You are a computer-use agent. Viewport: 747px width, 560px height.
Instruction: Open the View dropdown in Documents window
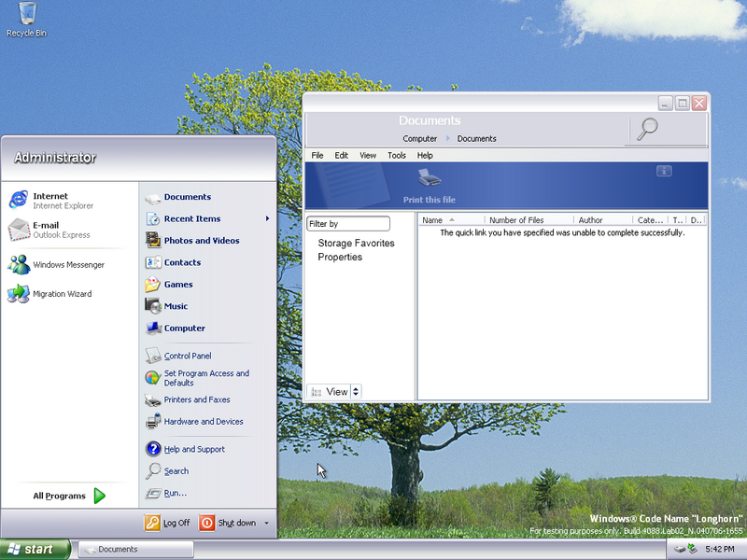(334, 392)
